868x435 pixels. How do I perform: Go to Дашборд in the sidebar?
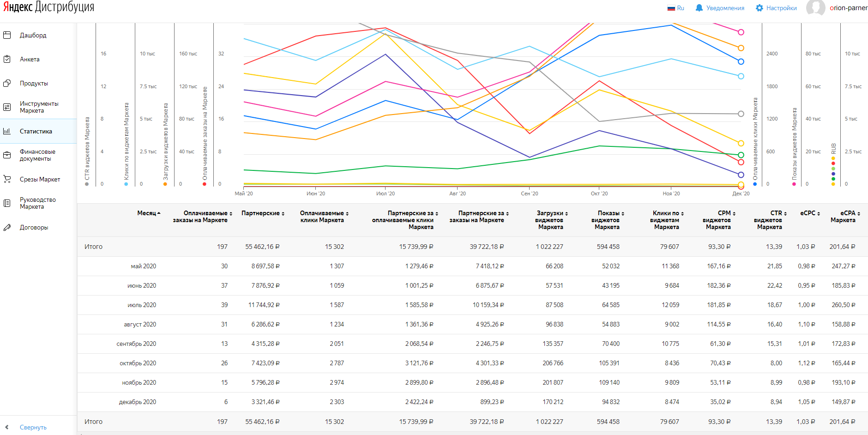point(33,35)
